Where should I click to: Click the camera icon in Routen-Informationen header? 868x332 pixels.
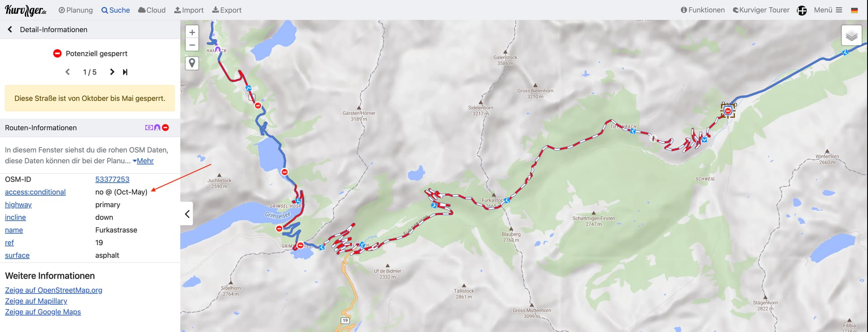pos(149,128)
